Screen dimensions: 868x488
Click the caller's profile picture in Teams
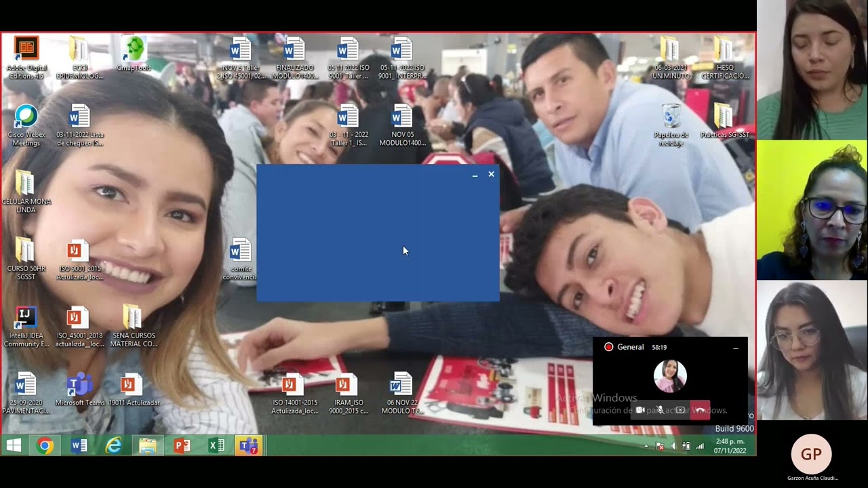[x=670, y=376]
